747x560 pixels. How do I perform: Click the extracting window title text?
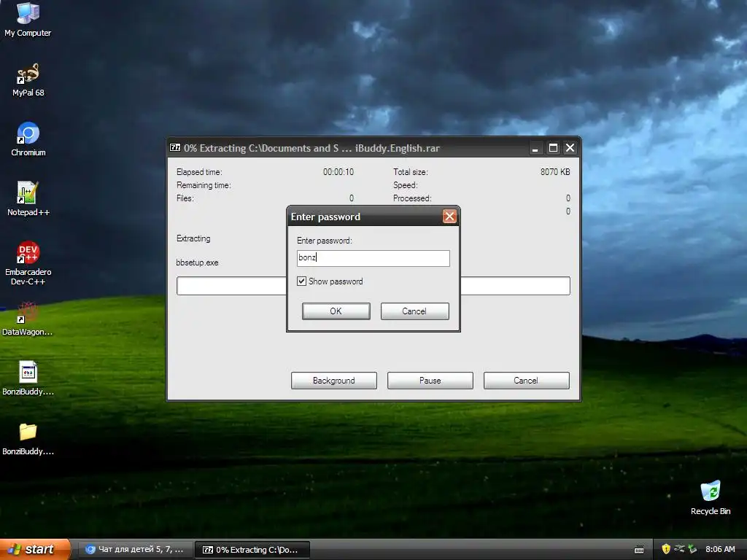[x=311, y=148]
